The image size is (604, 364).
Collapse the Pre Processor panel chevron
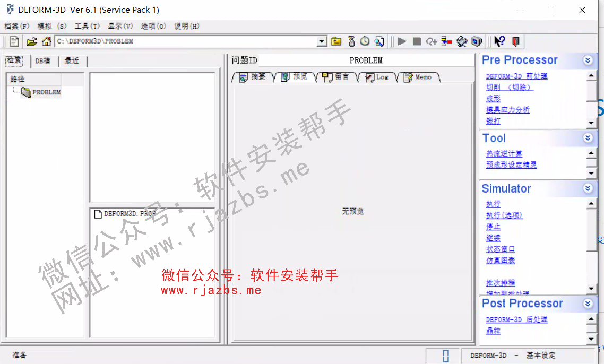click(x=588, y=60)
